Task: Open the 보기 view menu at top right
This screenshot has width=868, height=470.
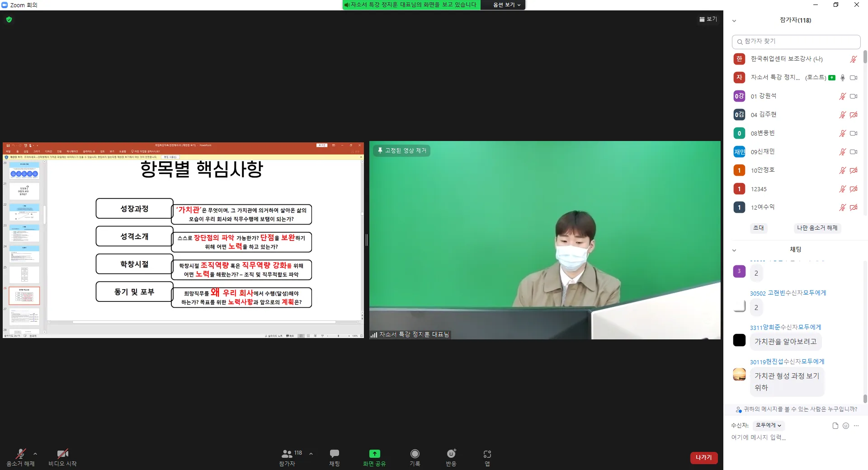Action: pos(707,19)
